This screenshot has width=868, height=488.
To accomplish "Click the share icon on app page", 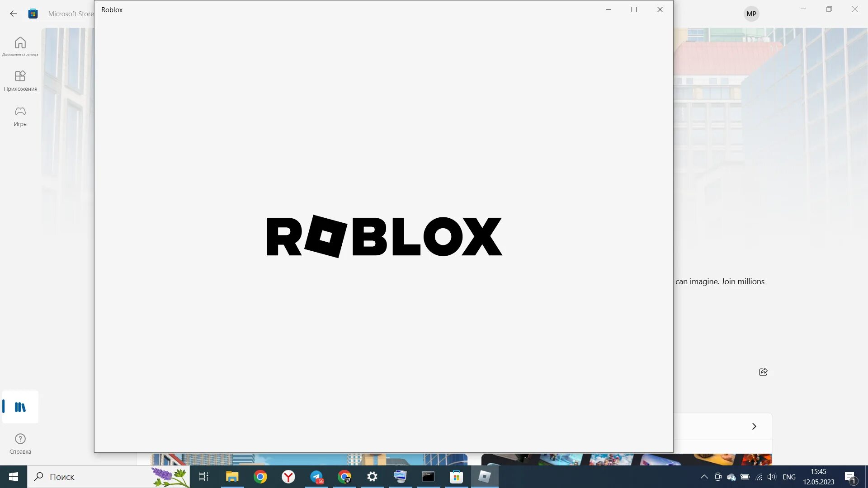I will coord(763,372).
